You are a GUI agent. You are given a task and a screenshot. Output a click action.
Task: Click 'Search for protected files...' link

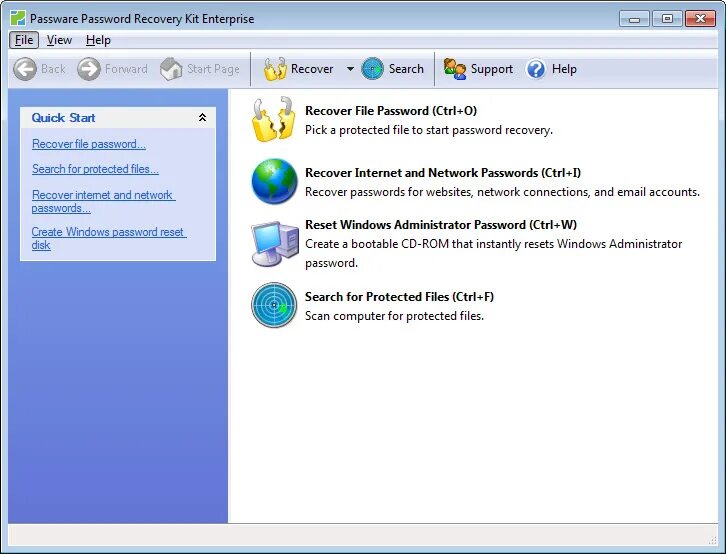point(95,169)
